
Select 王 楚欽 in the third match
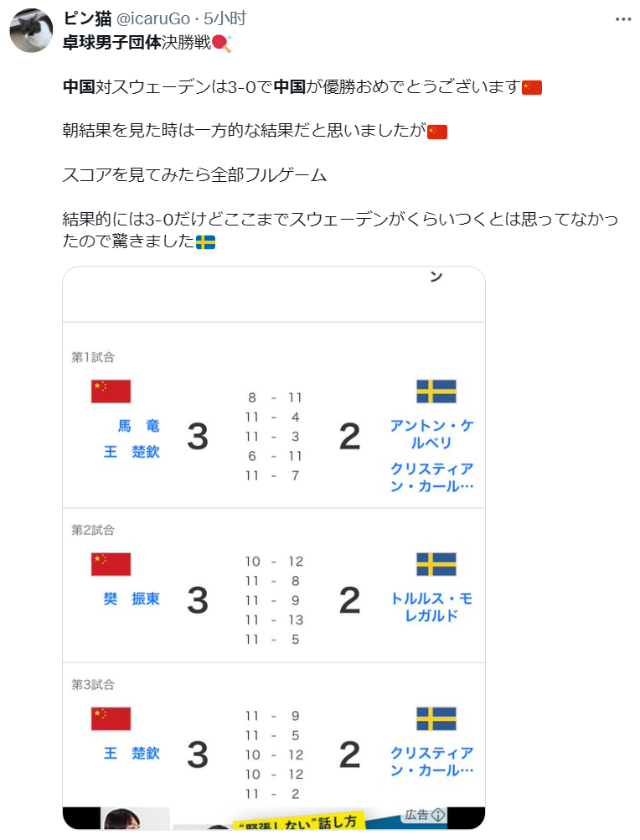click(x=132, y=753)
